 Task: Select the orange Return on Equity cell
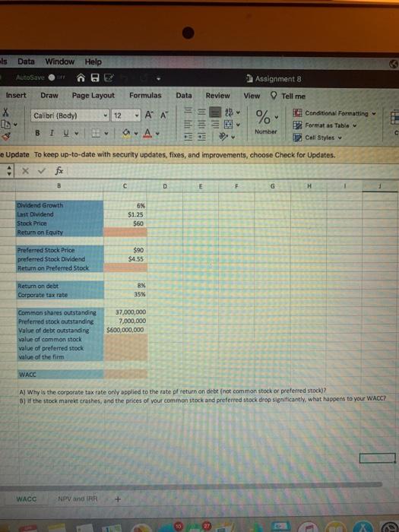click(x=125, y=233)
